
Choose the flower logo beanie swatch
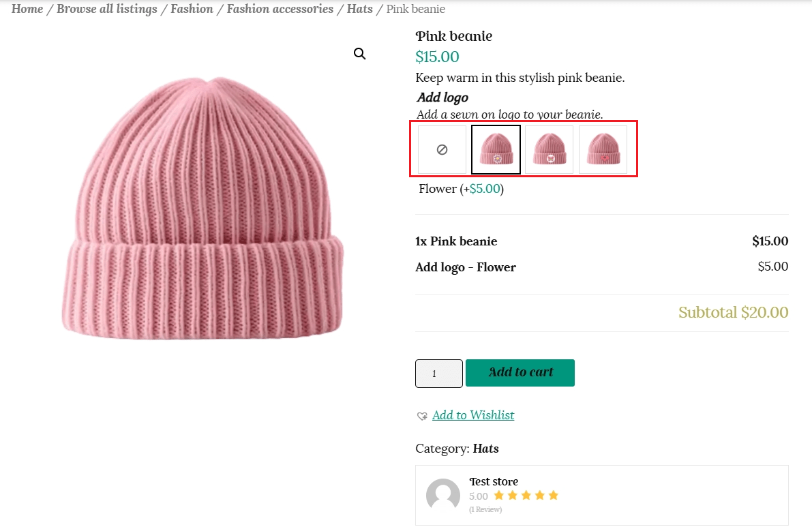(x=496, y=149)
